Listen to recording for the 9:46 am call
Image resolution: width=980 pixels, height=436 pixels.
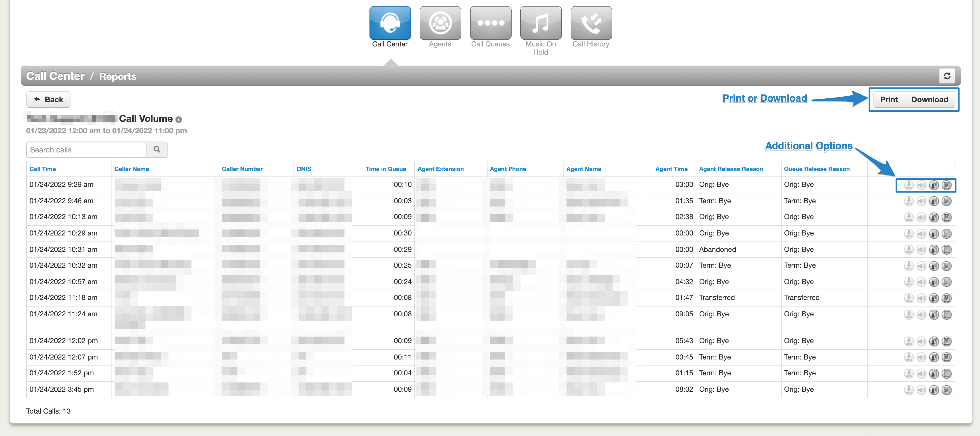coord(921,201)
